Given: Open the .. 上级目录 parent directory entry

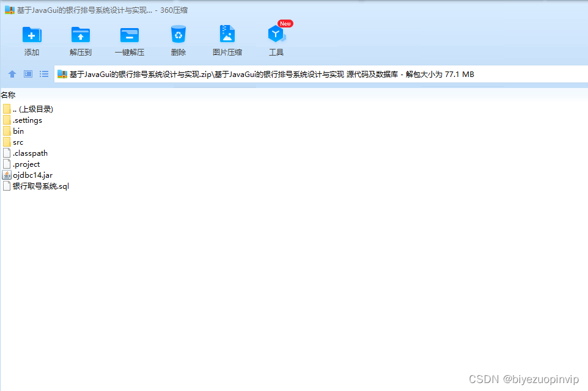Looking at the screenshot, I should pos(32,109).
